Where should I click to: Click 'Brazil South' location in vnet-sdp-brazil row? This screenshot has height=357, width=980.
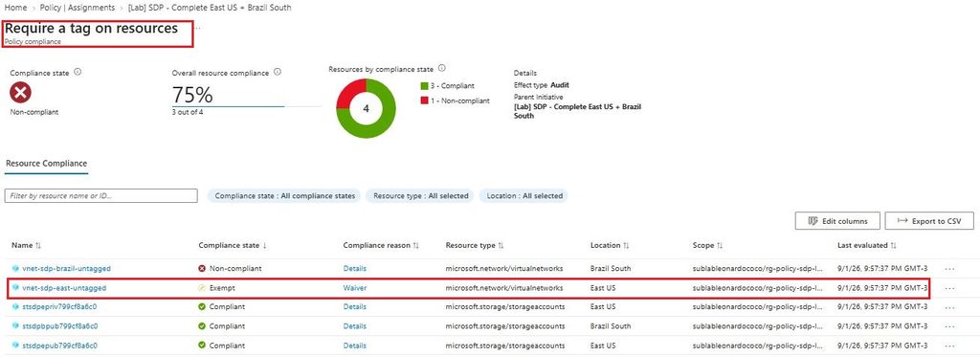pyautogui.click(x=611, y=268)
